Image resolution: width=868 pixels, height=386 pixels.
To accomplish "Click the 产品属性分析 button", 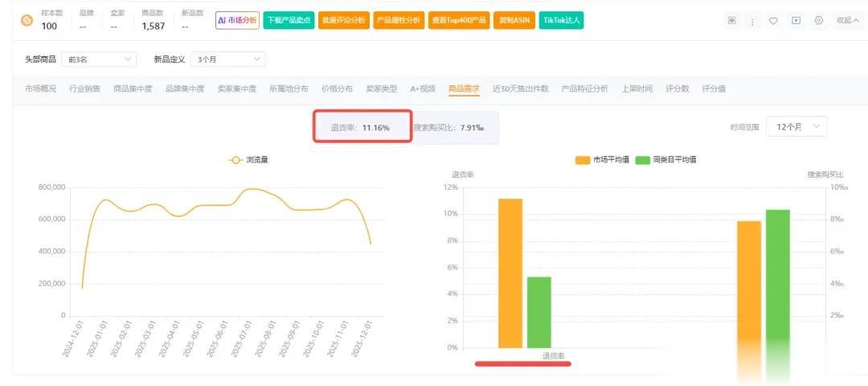I will tap(399, 20).
